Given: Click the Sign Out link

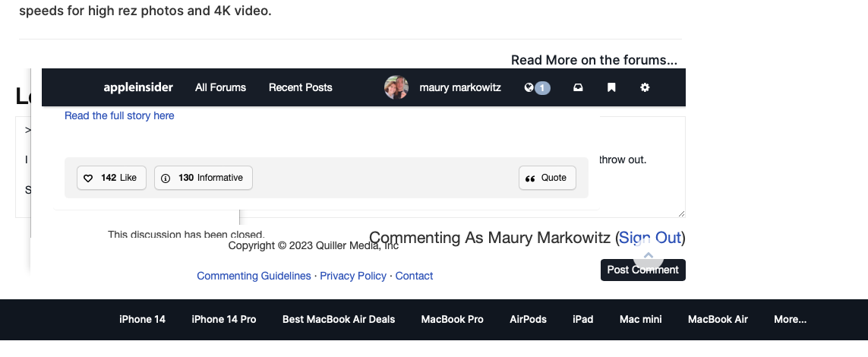Looking at the screenshot, I should [650, 238].
